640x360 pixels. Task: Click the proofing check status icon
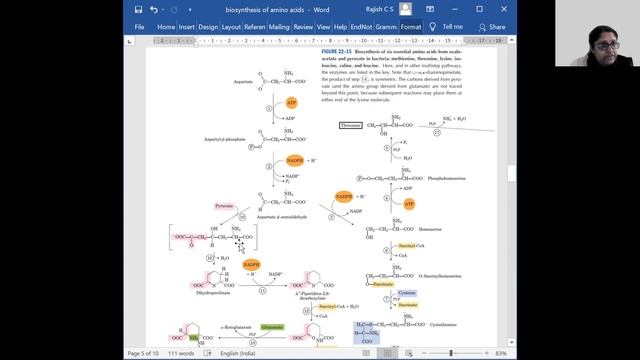(207, 353)
